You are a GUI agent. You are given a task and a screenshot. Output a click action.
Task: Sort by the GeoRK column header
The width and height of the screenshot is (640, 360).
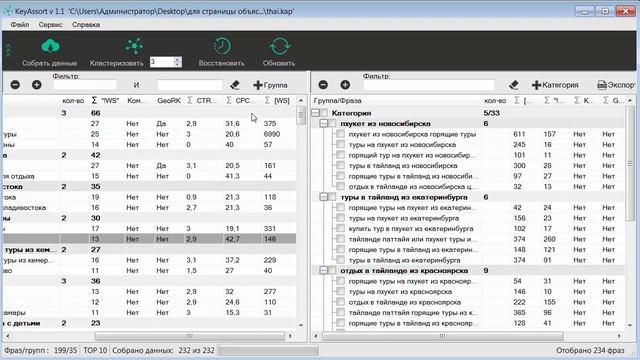click(169, 100)
